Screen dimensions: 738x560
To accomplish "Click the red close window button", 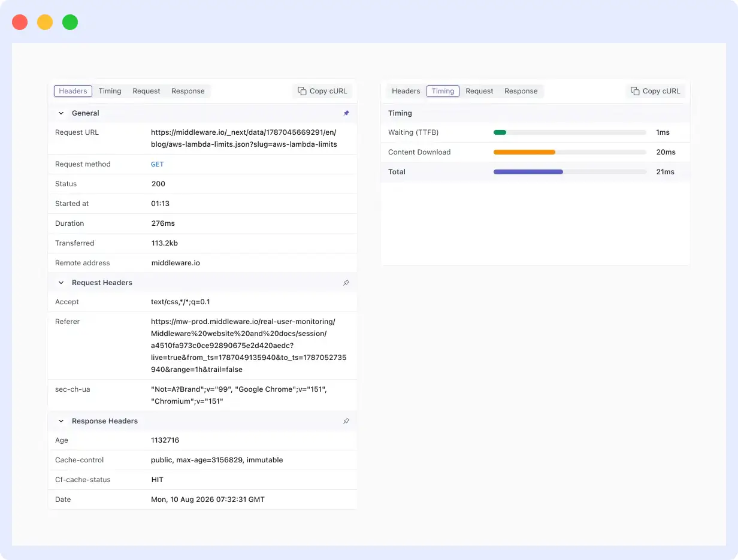I will pos(20,22).
